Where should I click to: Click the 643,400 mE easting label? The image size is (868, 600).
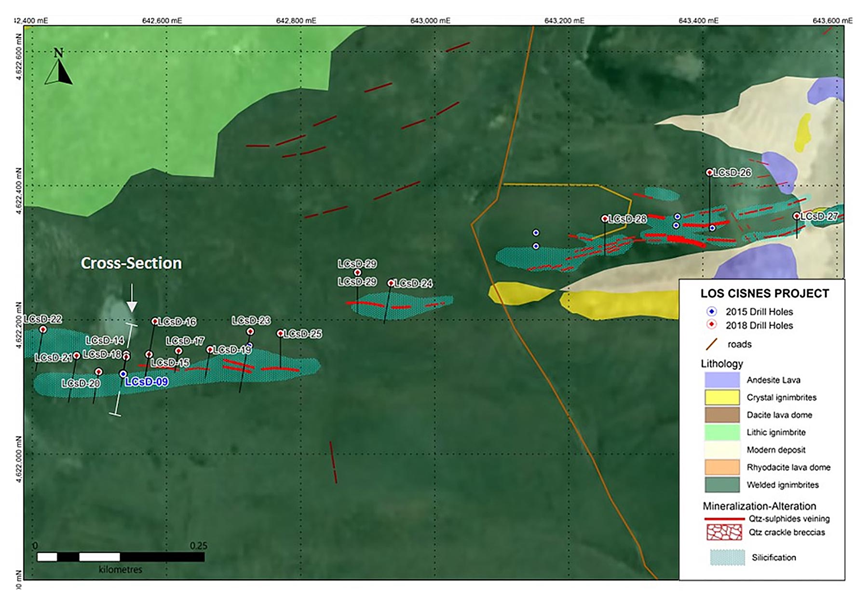pyautogui.click(x=698, y=20)
